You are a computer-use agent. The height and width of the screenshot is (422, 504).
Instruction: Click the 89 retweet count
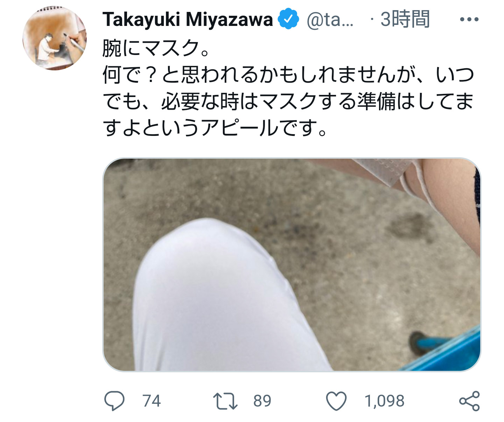(x=262, y=401)
